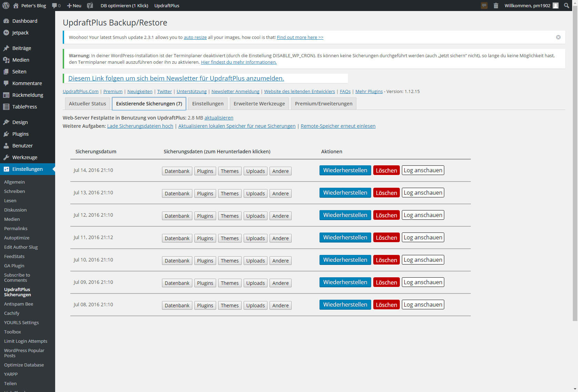Click Aktualisieren lokalen Speicher für neue Sicherungen
The image size is (578, 392).
[x=237, y=126]
